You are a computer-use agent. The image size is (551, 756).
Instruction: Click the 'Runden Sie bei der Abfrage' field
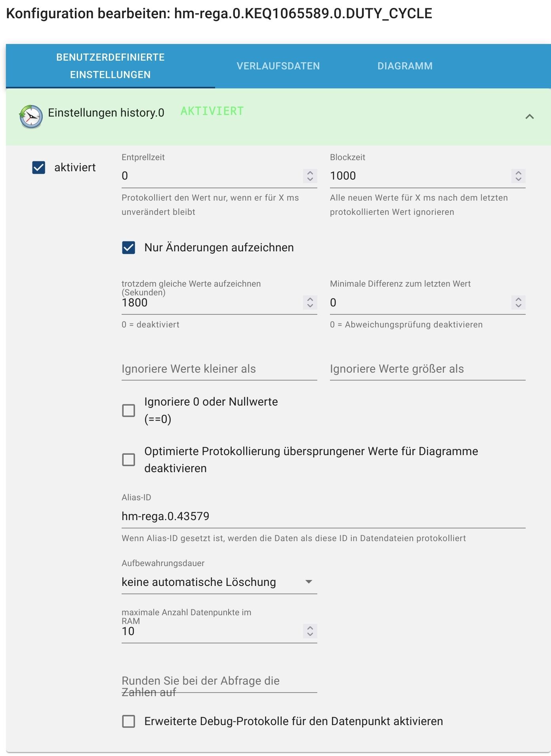(219, 684)
